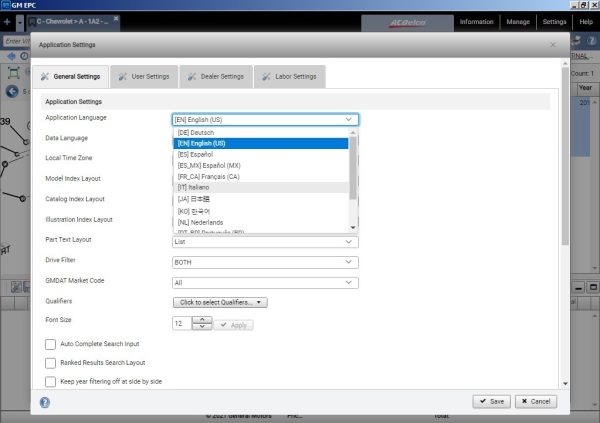Click the Enter VIN search field
This screenshot has width=600, height=423.
(17, 41)
